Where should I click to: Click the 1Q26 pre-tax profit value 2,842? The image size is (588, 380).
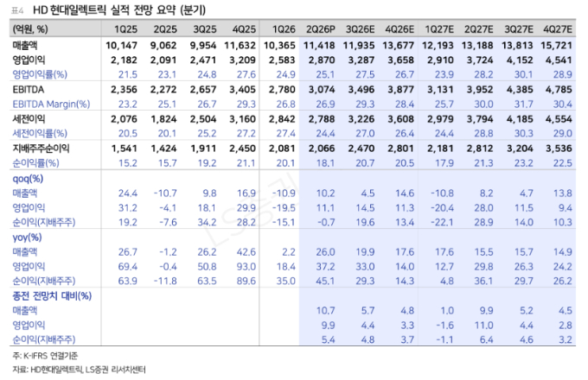coord(283,119)
